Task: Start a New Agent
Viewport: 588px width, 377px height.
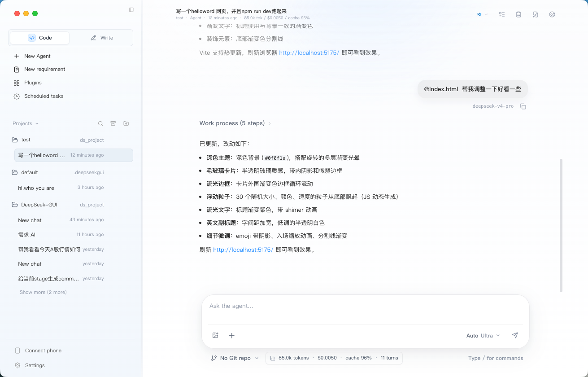Action: click(37, 56)
